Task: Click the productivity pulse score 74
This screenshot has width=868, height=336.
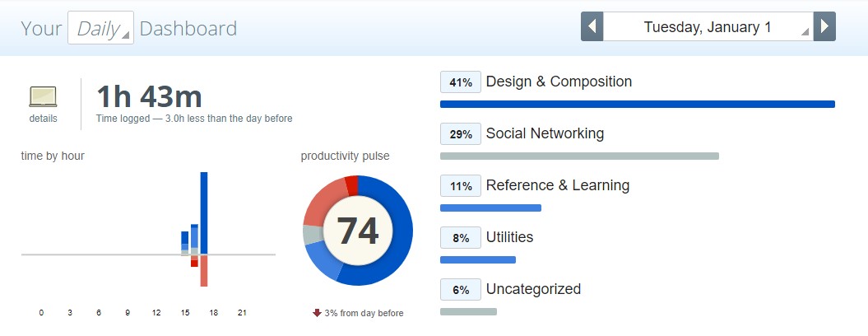Action: [x=358, y=231]
